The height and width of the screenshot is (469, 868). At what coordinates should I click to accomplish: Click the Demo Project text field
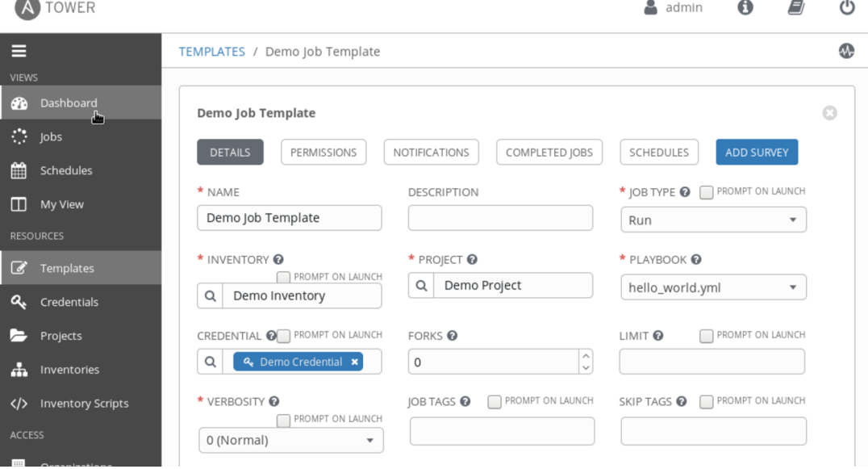pos(512,285)
